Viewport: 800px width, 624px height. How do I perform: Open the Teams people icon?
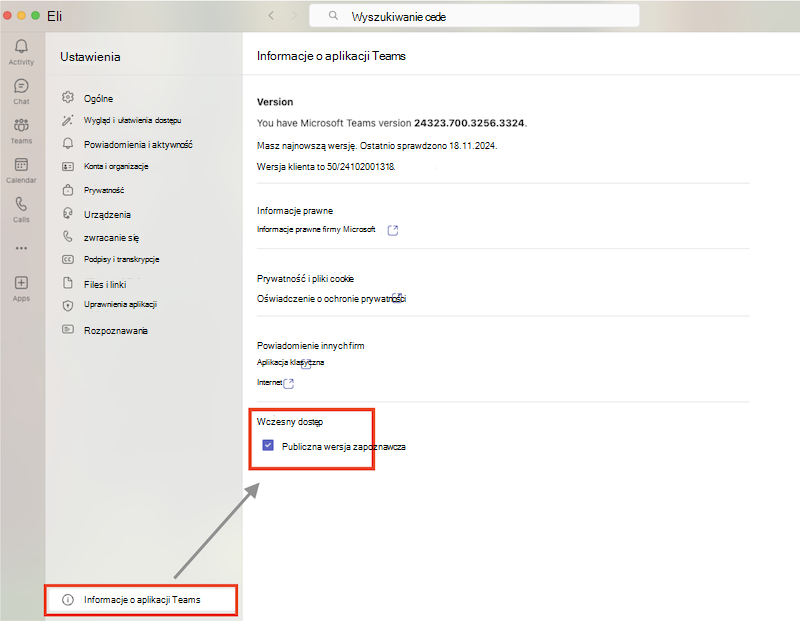[21, 125]
